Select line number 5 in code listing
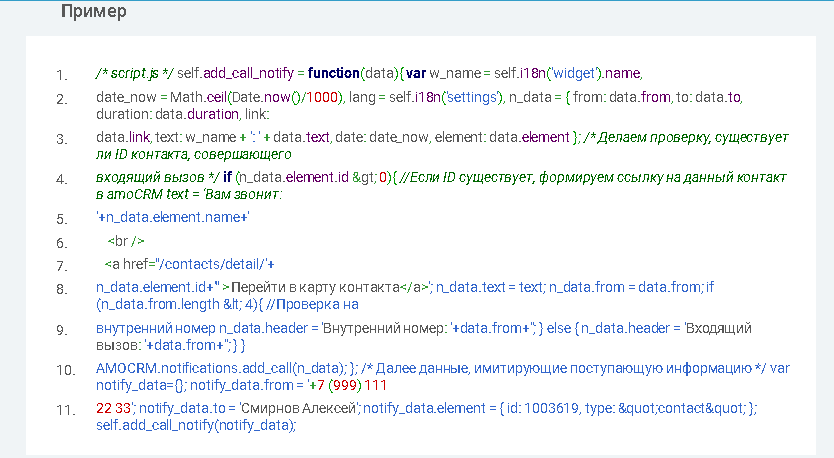The image size is (834, 458). 62,219
